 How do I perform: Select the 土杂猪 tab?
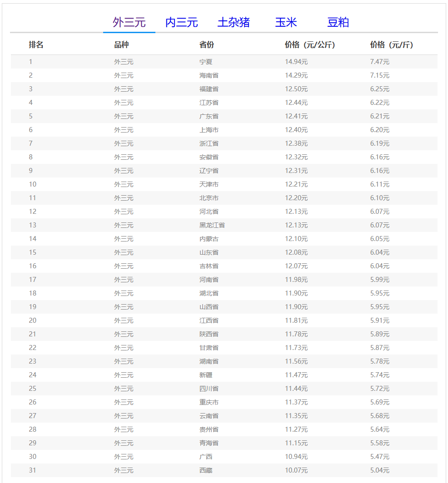[234, 22]
